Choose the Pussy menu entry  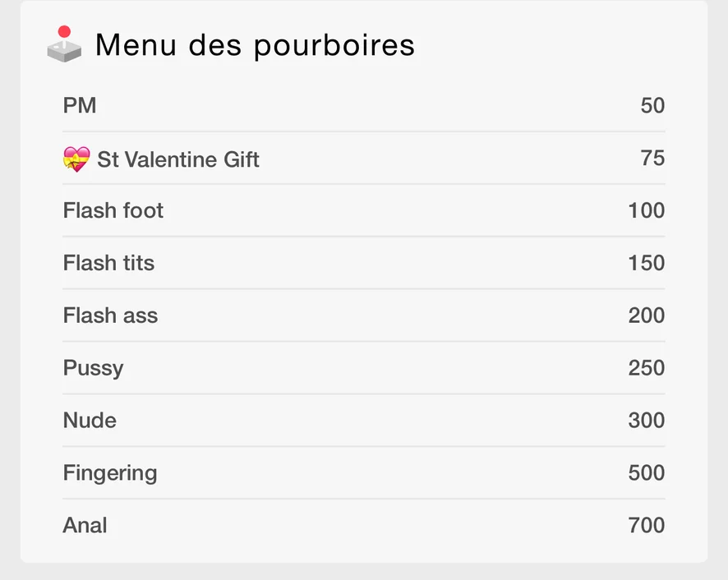[93, 368]
